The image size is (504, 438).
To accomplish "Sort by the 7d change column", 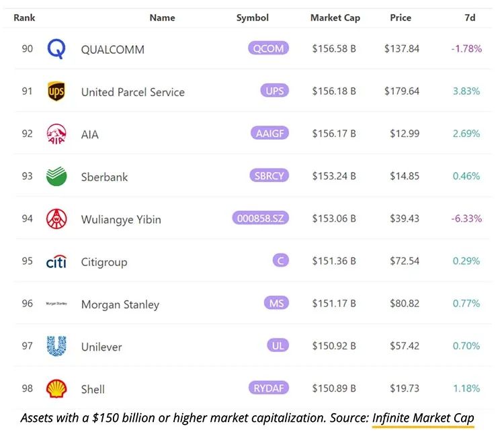I will [x=470, y=18].
